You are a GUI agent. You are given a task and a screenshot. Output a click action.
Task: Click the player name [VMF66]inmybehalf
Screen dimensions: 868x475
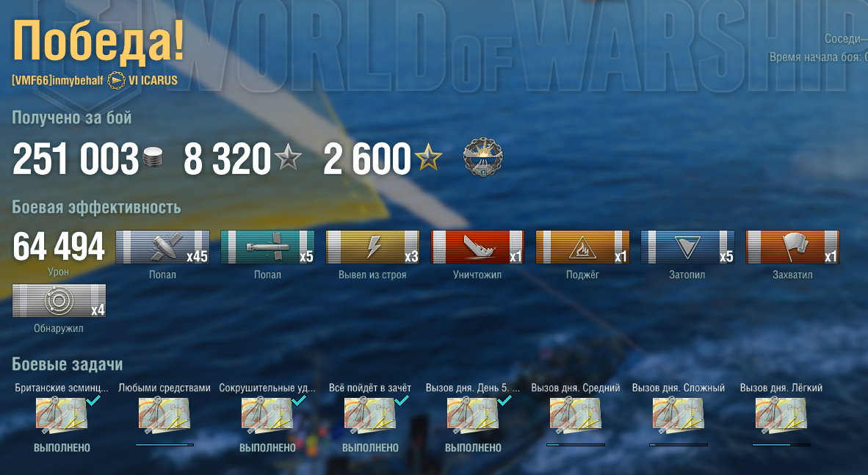[x=57, y=81]
